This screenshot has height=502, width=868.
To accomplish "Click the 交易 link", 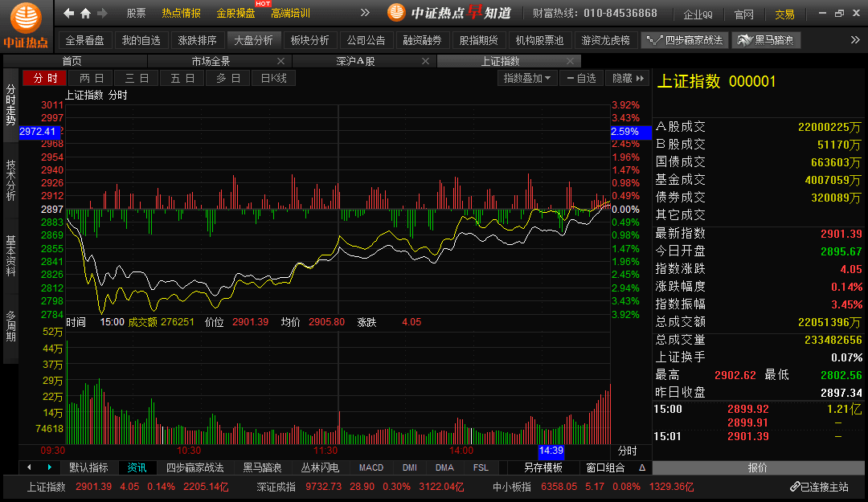I will point(784,15).
